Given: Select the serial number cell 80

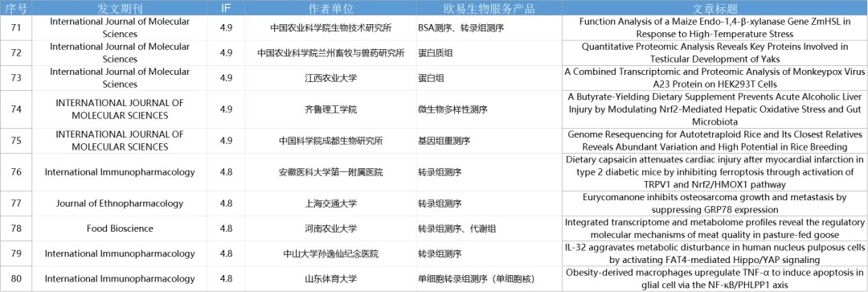Looking at the screenshot, I should coord(16,278).
